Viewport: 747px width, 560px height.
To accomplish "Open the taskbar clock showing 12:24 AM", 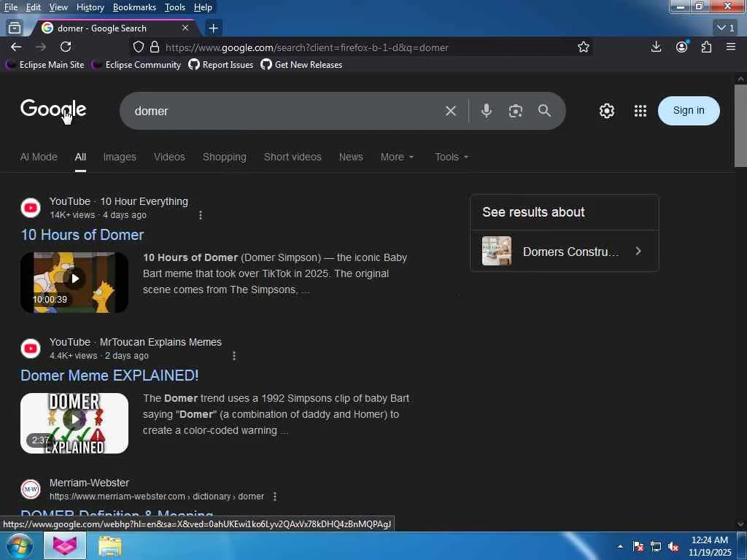I will point(710,546).
